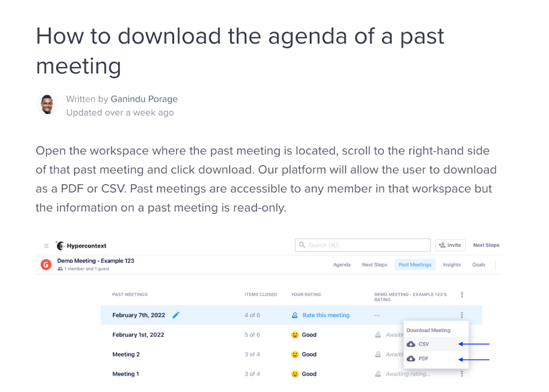The width and height of the screenshot is (549, 392).
Task: Open the hamburger menu beside Hypercontext logo
Action: 46,246
